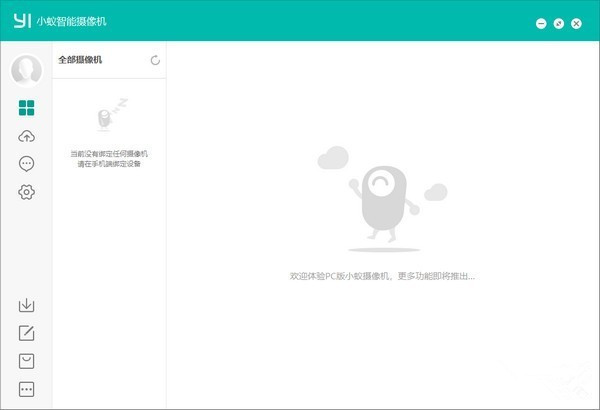600x410 pixels.
Task: Open the shopping bag store icon
Action: [26, 361]
